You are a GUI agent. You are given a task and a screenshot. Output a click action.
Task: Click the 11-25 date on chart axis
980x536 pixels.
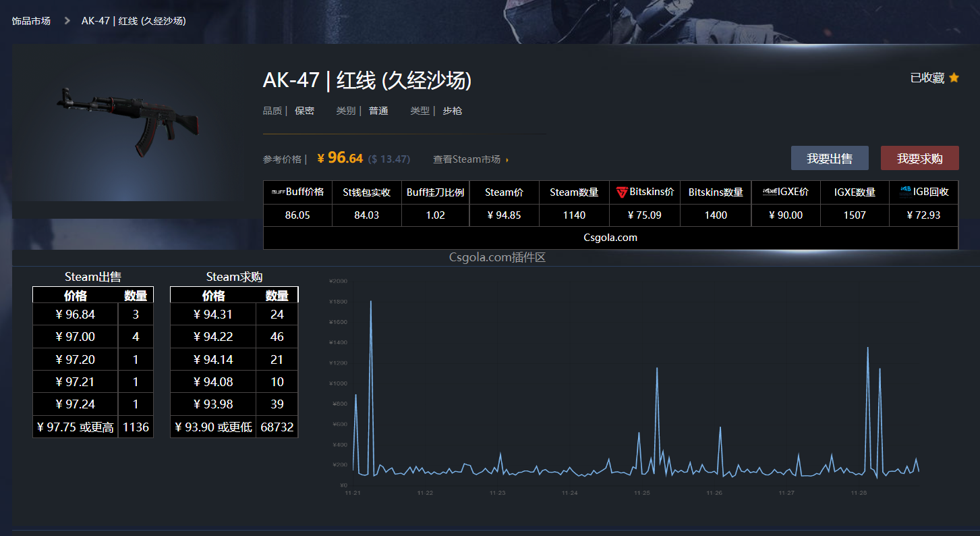642,493
